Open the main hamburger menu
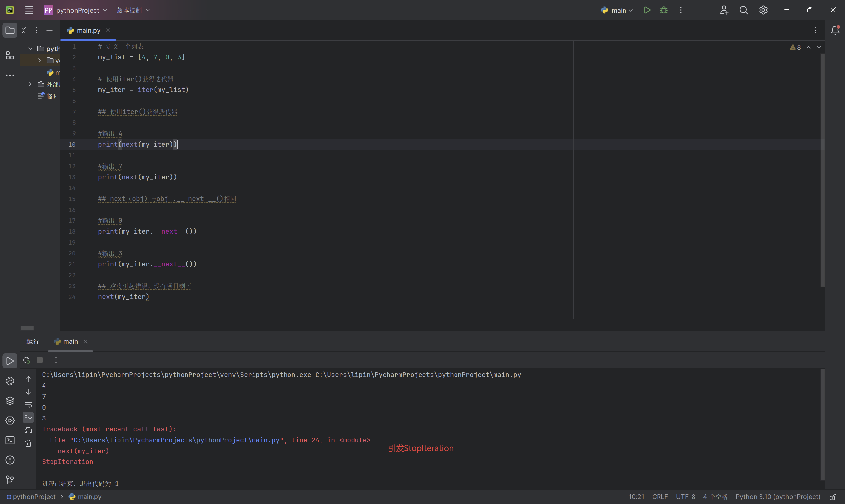This screenshot has height=504, width=845. coord(29,10)
